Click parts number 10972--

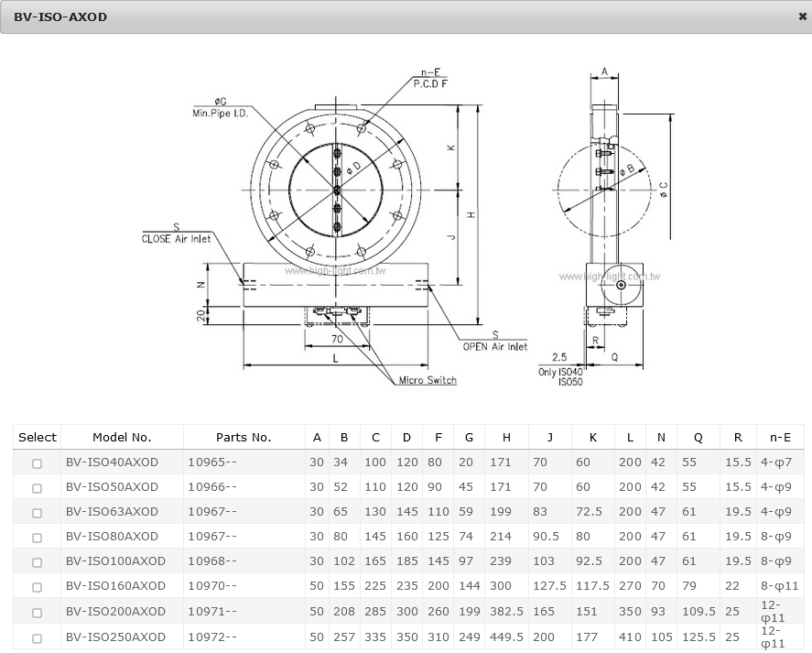[212, 637]
